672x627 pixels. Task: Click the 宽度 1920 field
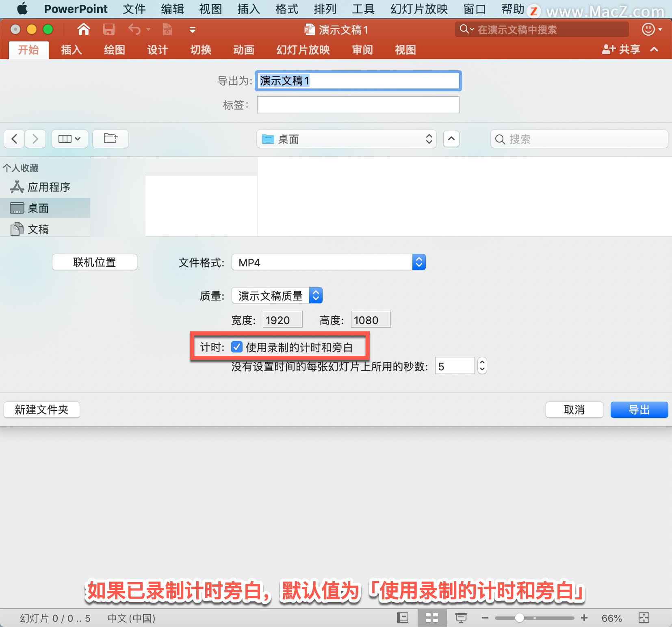tap(283, 320)
